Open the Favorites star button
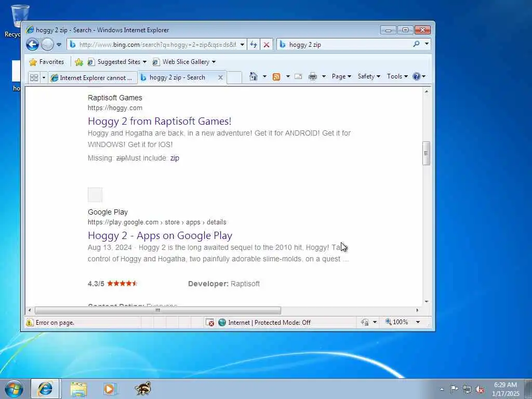Image resolution: width=532 pixels, height=399 pixels. (x=47, y=62)
